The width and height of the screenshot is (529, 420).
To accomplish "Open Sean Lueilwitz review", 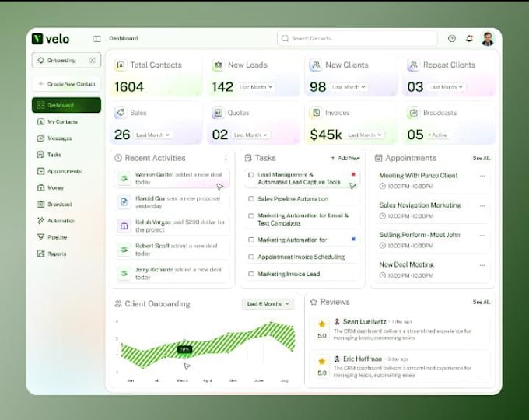I will click(x=400, y=329).
